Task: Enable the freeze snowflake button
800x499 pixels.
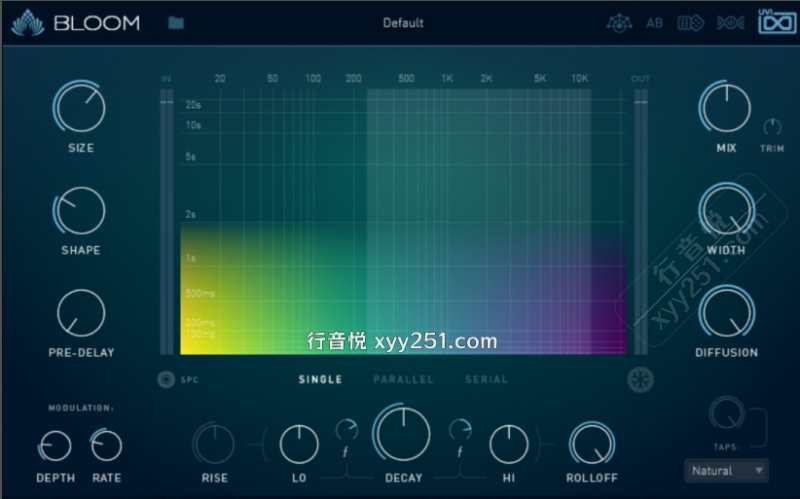Action: 640,380
